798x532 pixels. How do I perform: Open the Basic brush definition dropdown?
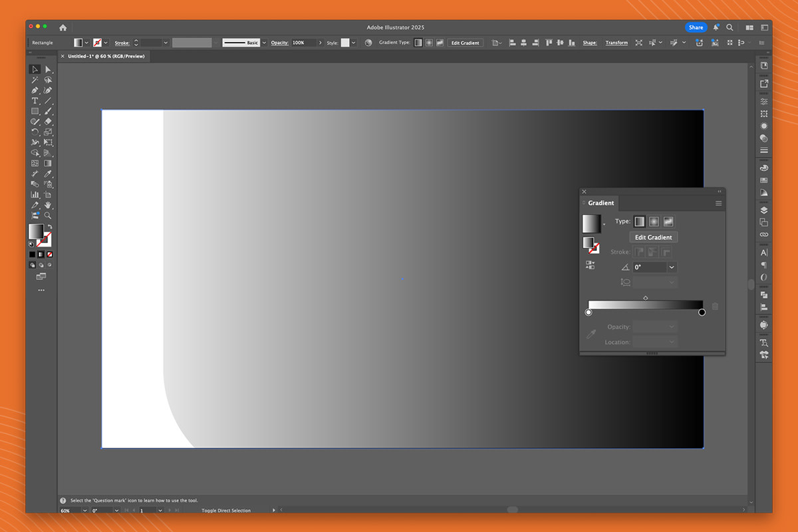(264, 43)
